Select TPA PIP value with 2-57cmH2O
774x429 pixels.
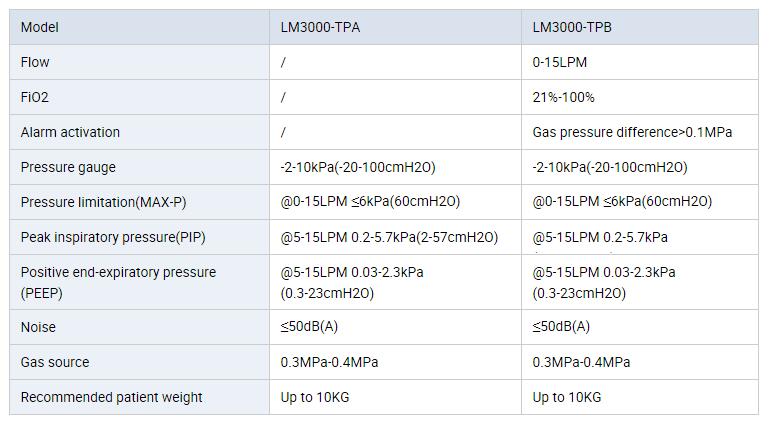pos(389,237)
